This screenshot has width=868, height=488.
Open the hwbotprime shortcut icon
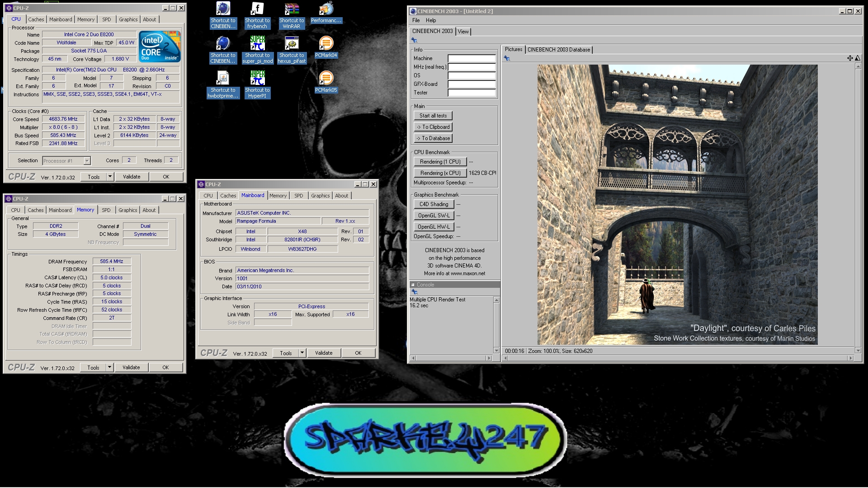click(223, 85)
